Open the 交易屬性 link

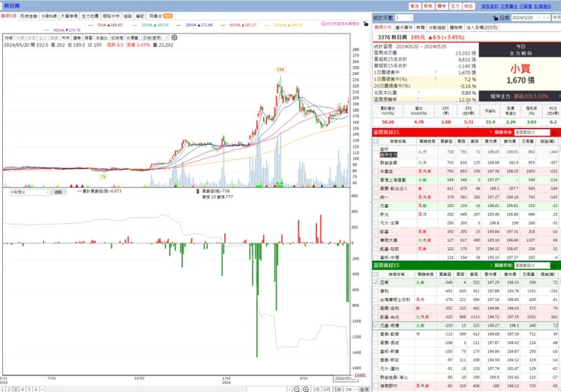pyautogui.click(x=509, y=6)
